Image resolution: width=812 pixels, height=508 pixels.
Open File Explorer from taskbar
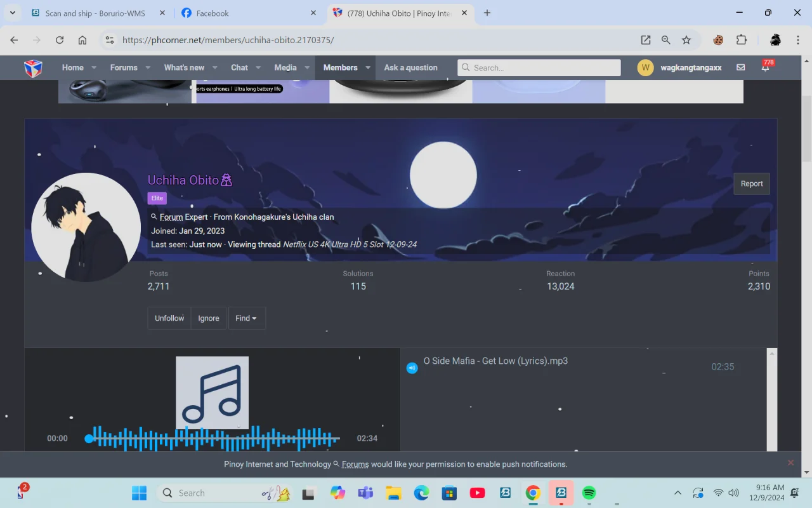(x=393, y=493)
